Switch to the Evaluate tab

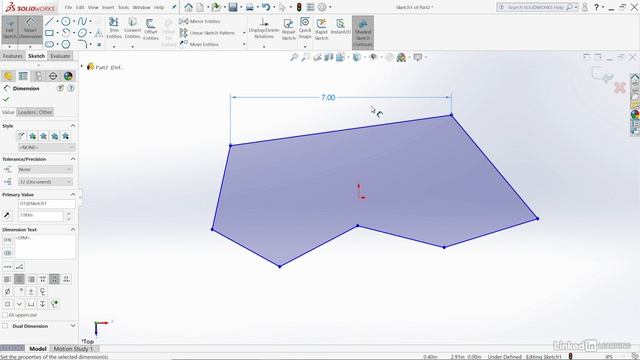click(x=60, y=56)
